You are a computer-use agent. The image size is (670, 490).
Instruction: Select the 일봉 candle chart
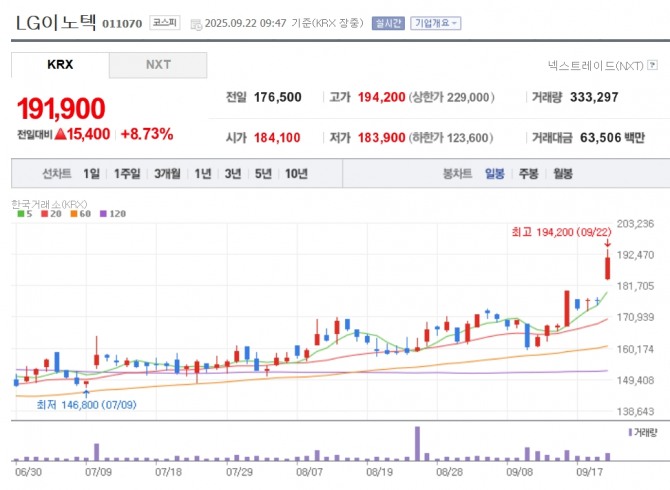(x=495, y=174)
